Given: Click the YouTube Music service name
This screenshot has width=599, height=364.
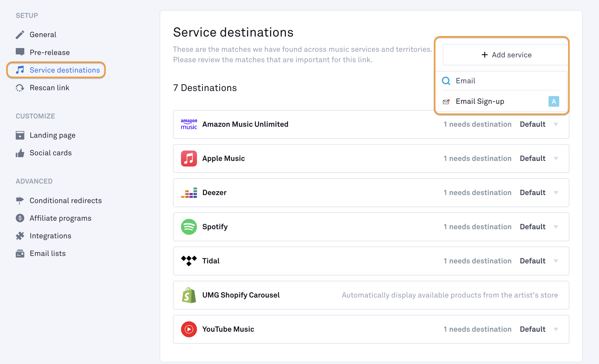Looking at the screenshot, I should click(228, 329).
